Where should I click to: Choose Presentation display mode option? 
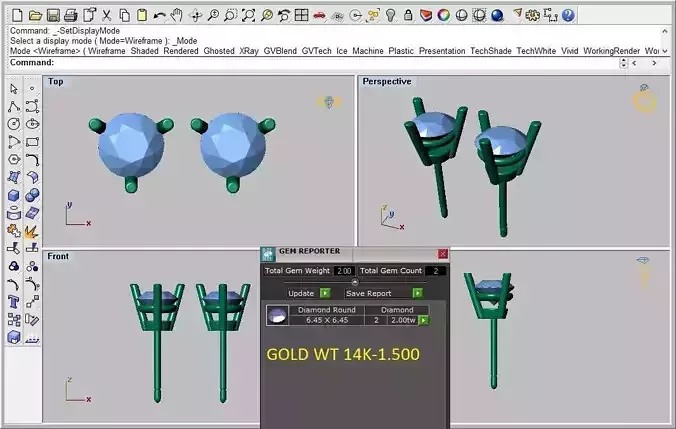[442, 51]
